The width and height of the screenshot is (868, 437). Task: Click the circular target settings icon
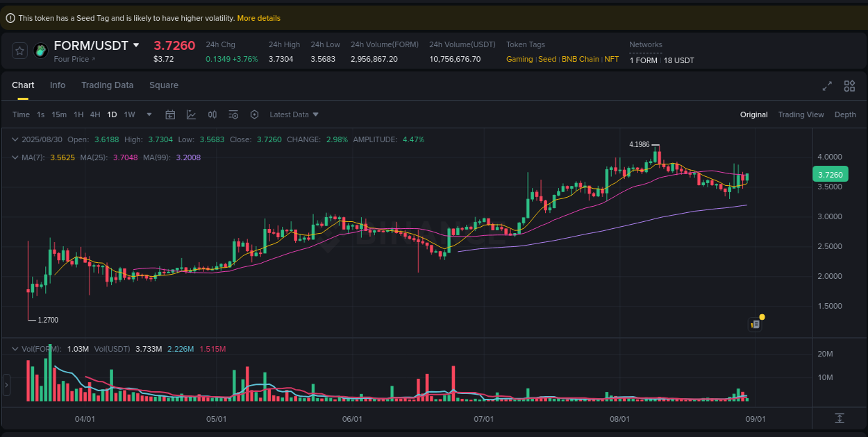[x=254, y=114]
